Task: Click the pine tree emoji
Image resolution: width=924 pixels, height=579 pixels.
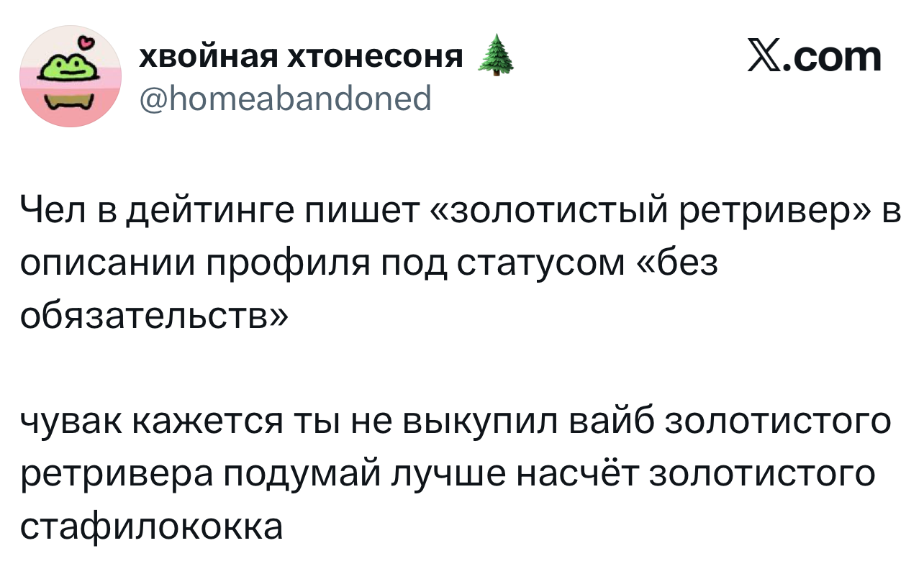Action: (497, 56)
